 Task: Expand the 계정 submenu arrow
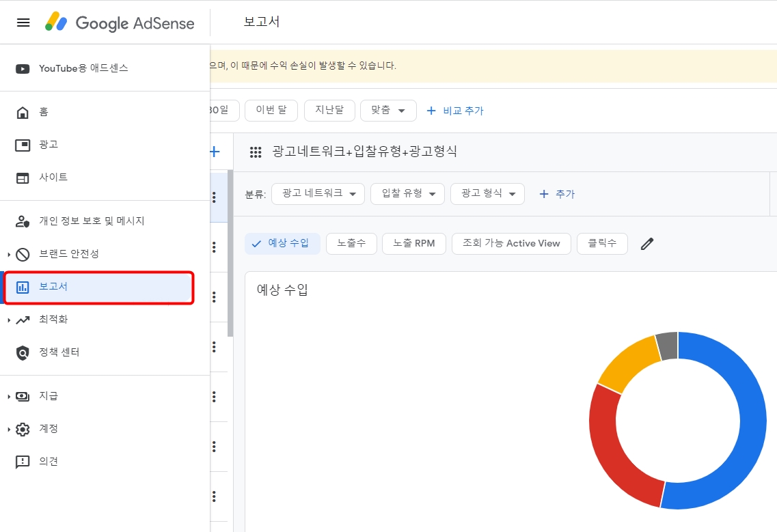(9, 429)
